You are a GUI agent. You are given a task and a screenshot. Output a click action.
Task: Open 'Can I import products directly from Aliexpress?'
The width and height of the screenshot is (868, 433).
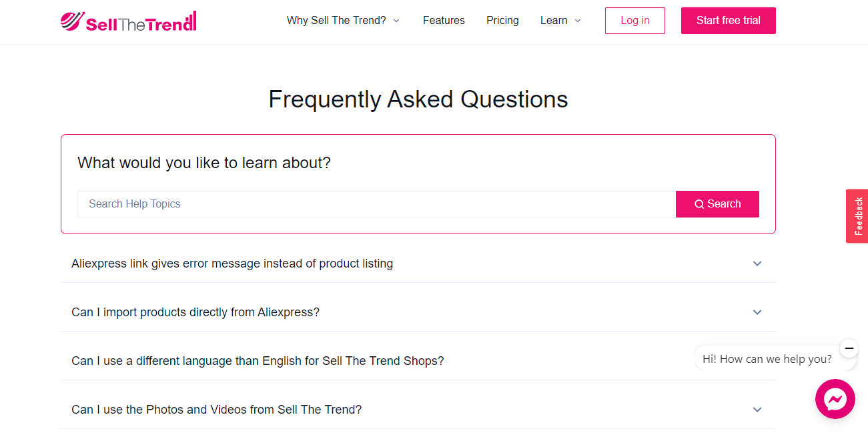point(195,312)
